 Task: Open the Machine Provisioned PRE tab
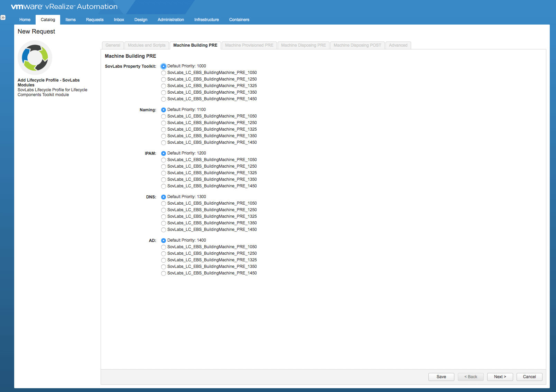coord(249,45)
